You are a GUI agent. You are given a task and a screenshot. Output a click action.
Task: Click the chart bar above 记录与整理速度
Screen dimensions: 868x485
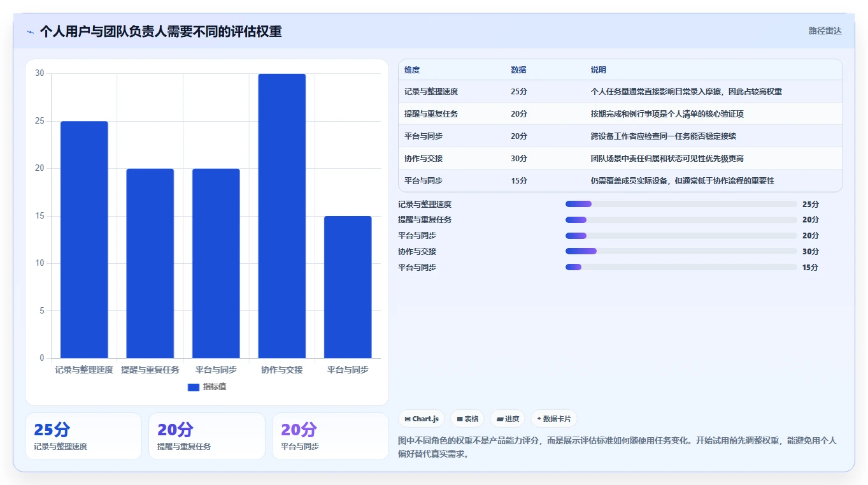pyautogui.click(x=84, y=240)
